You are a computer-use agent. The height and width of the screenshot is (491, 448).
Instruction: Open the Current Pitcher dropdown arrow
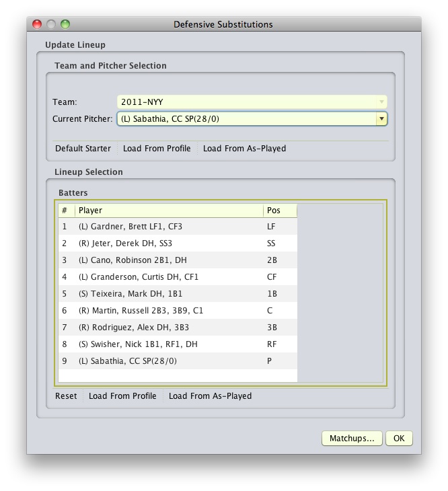click(x=381, y=118)
